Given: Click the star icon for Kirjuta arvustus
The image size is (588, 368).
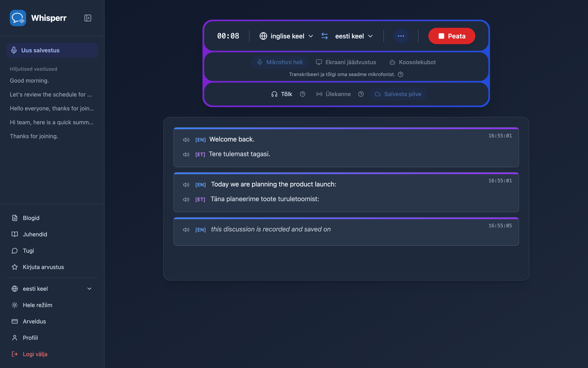Looking at the screenshot, I should 15,267.
